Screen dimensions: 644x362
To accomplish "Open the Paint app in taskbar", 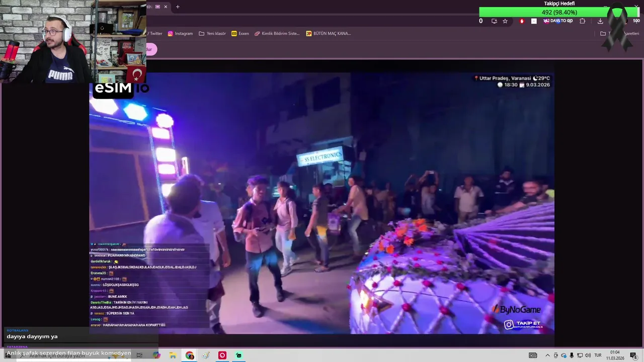I will 206,355.
